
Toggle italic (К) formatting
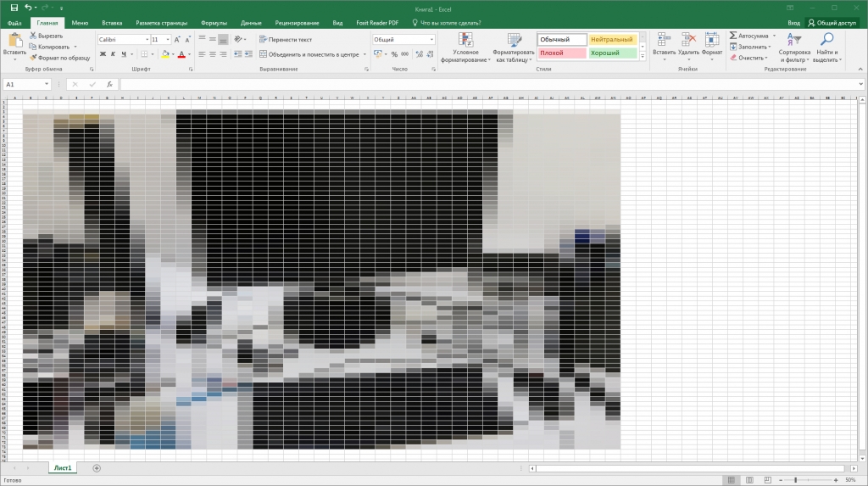point(113,54)
